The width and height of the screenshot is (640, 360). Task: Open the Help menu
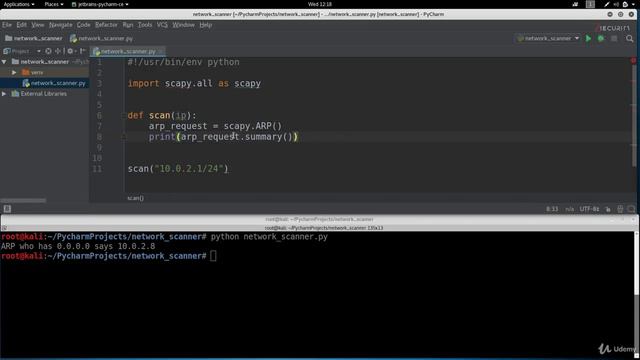pos(206,25)
